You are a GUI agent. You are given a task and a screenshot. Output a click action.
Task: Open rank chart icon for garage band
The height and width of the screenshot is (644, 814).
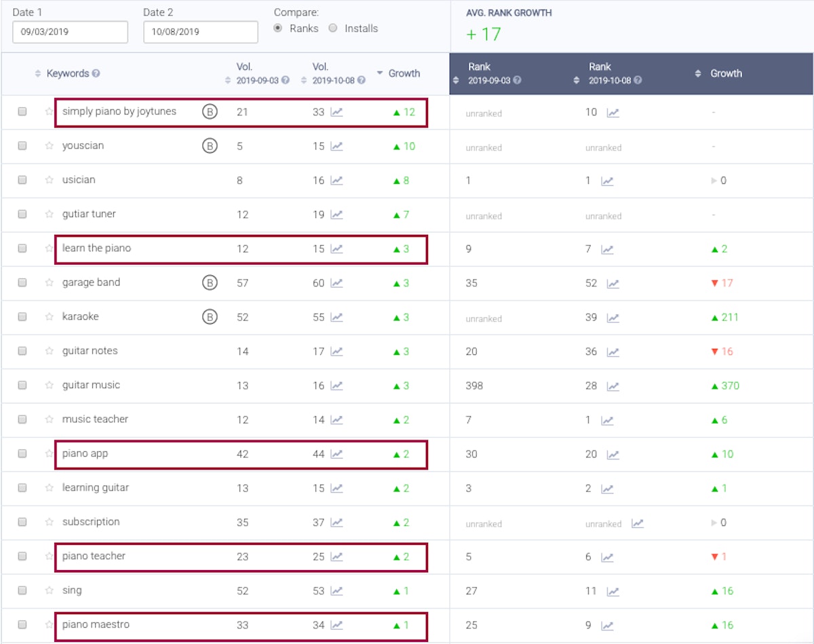[613, 284]
